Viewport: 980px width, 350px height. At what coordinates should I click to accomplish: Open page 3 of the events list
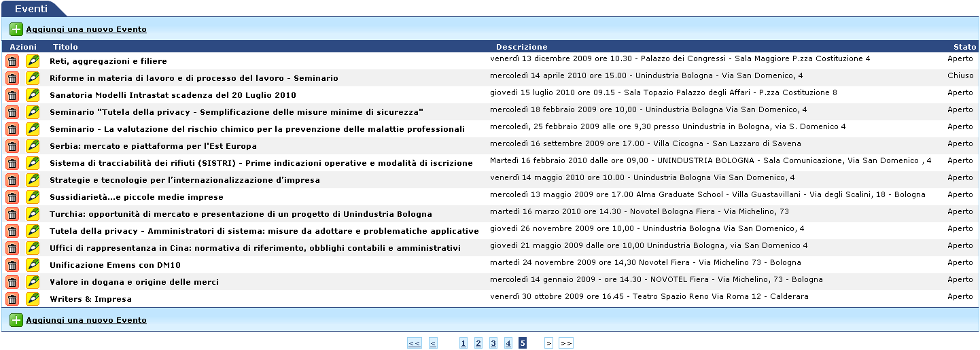[x=493, y=343]
